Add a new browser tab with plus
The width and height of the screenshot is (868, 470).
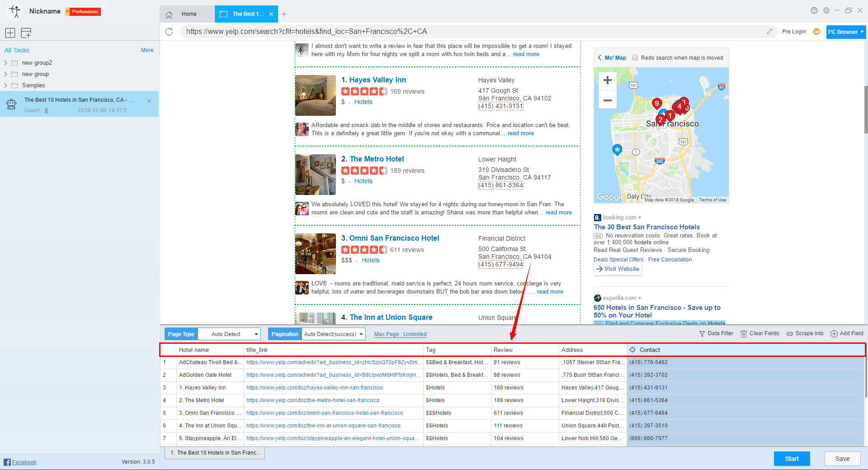tap(284, 14)
